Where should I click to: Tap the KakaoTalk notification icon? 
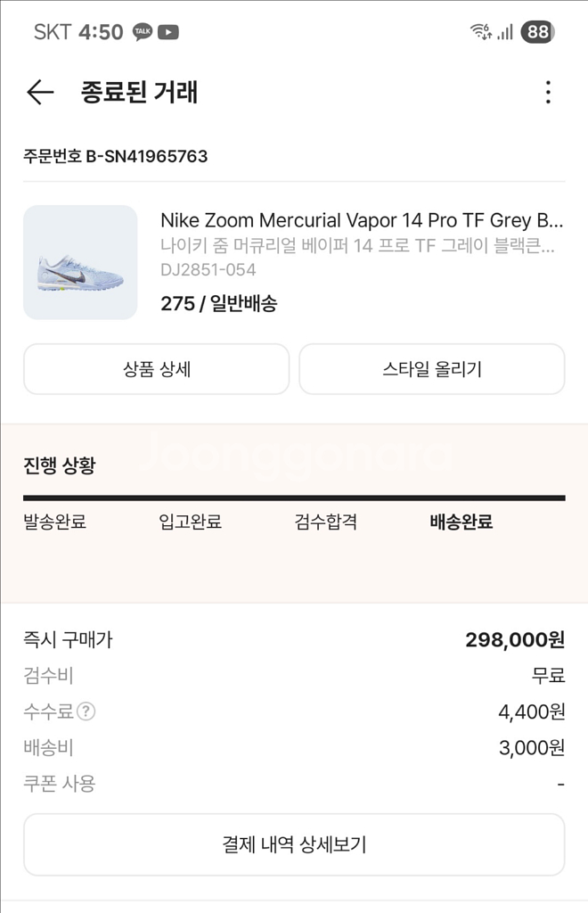(x=143, y=32)
